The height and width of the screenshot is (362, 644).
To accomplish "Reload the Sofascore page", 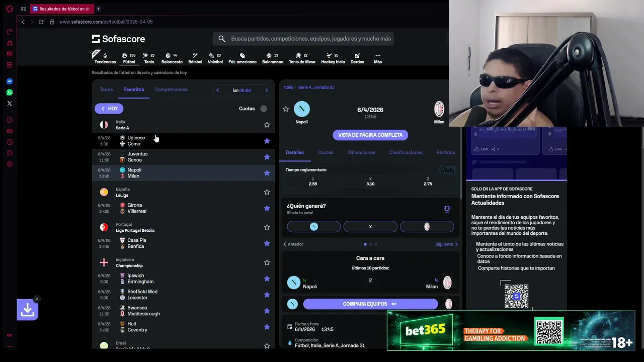I will (41, 22).
